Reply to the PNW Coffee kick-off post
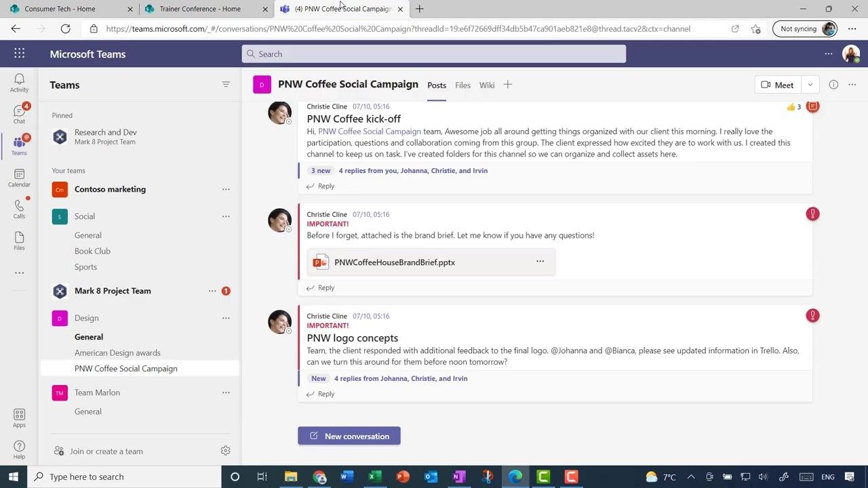The image size is (868, 488). (x=320, y=186)
